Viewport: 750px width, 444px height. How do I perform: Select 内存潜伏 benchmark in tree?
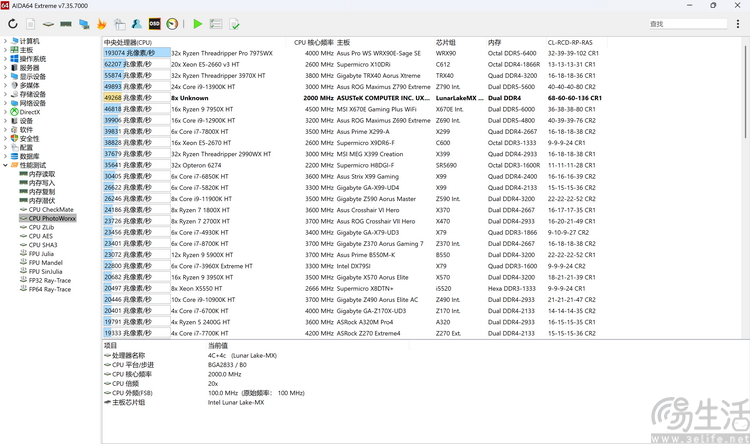[x=42, y=200]
